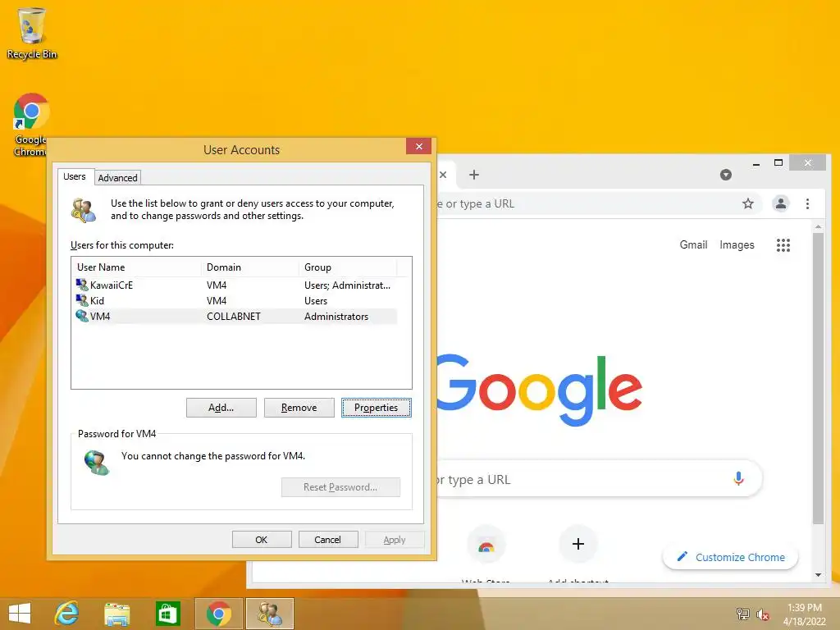Click the Chrome vertical scrollbar thumb
The image size is (840, 630).
click(x=818, y=378)
